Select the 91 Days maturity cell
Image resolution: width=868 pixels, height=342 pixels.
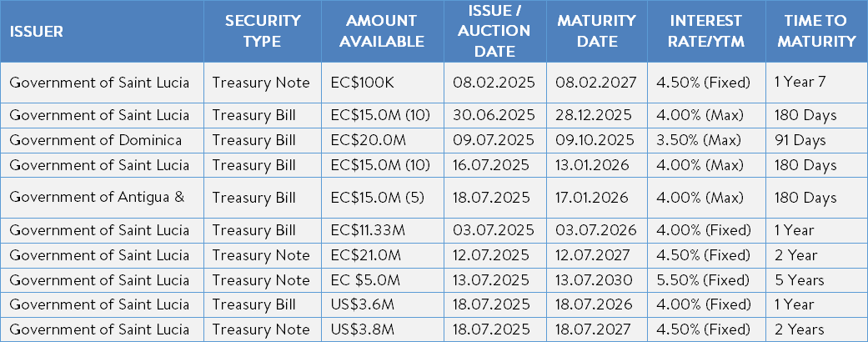coord(816,140)
